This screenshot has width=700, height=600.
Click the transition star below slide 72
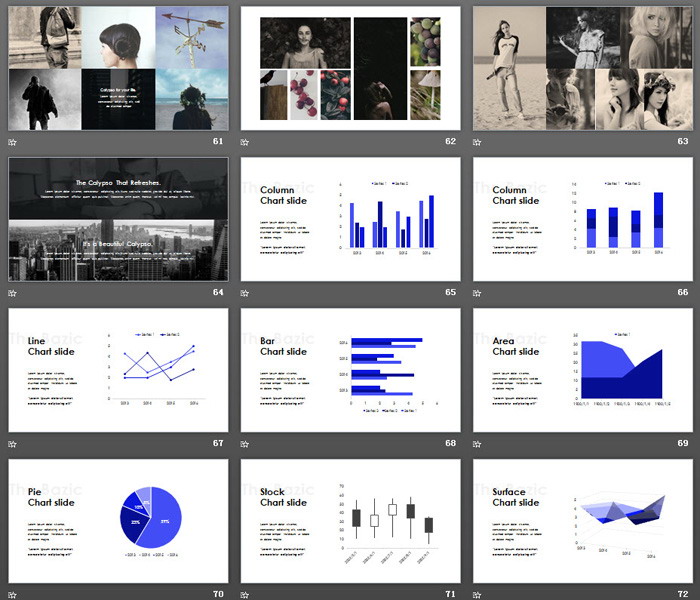coord(477,595)
